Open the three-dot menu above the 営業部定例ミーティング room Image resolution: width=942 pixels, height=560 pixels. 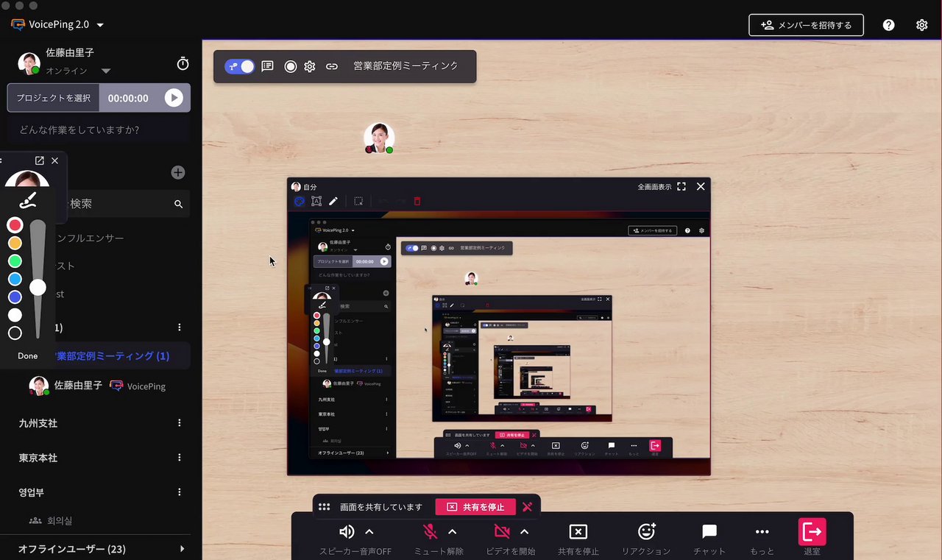(179, 327)
